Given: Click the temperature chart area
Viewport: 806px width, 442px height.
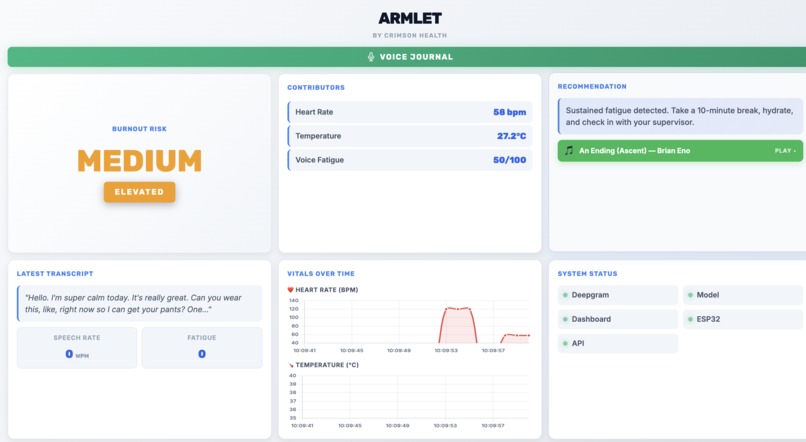Looking at the screenshot, I should click(x=415, y=397).
